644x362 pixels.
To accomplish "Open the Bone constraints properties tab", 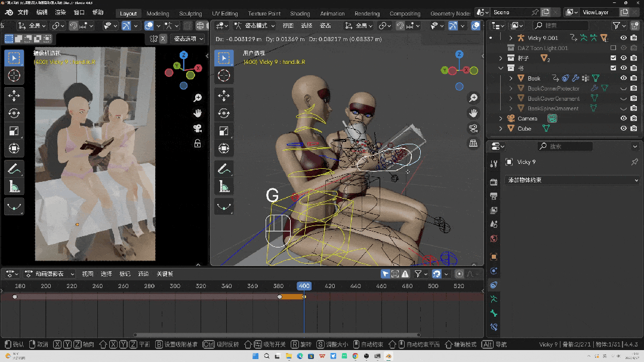I will [494, 326].
